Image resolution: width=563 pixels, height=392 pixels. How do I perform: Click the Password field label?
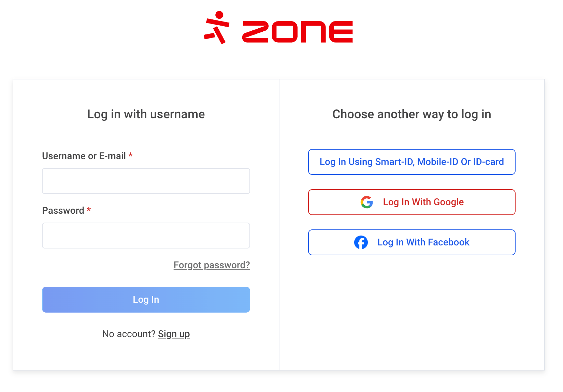pos(63,211)
